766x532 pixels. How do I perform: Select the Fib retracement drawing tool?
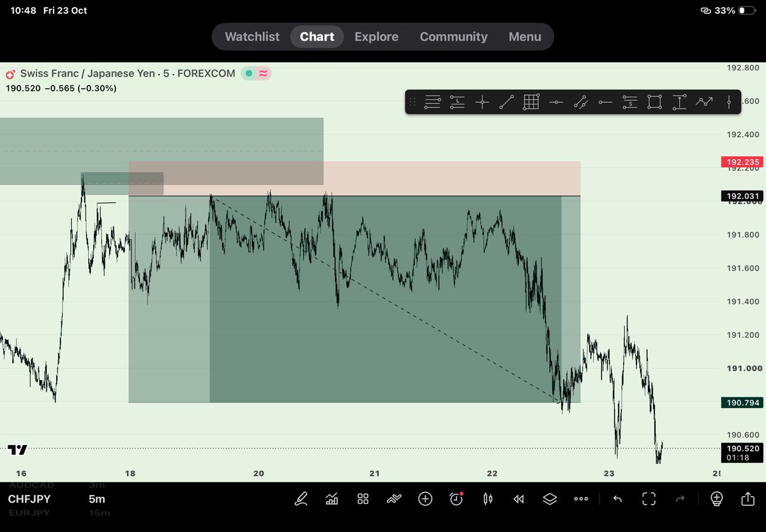[433, 102]
